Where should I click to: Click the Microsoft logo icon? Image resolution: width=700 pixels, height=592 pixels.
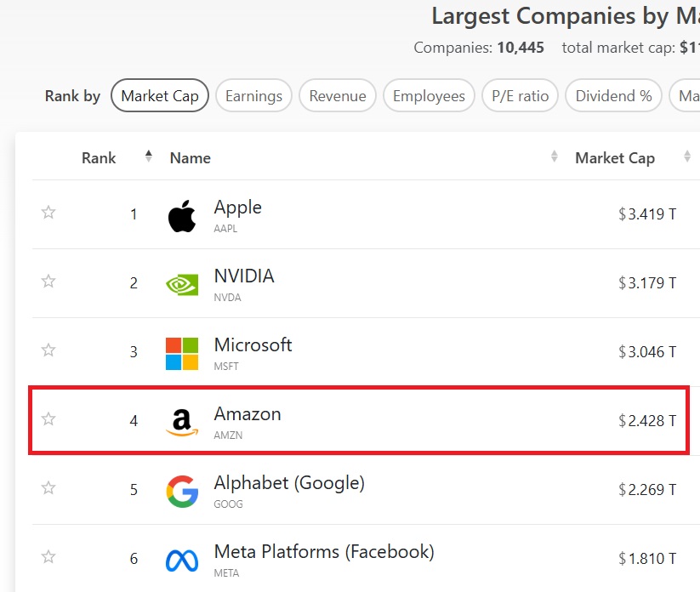[181, 353]
